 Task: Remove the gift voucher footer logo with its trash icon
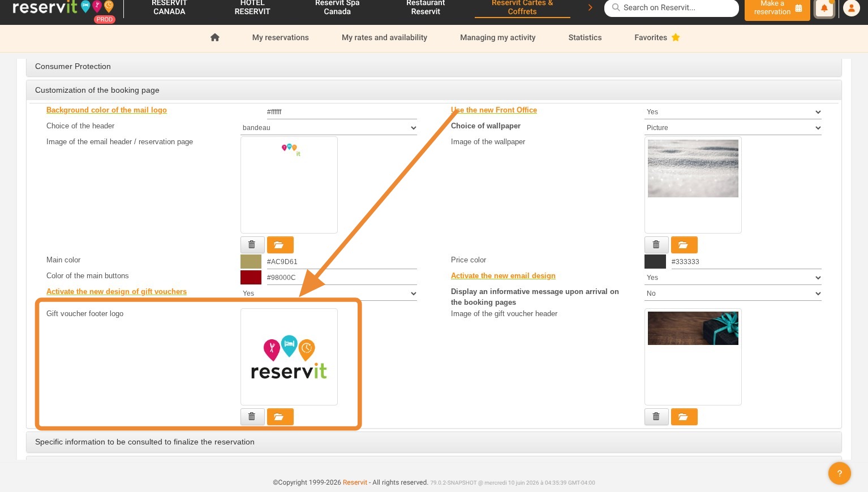(252, 417)
